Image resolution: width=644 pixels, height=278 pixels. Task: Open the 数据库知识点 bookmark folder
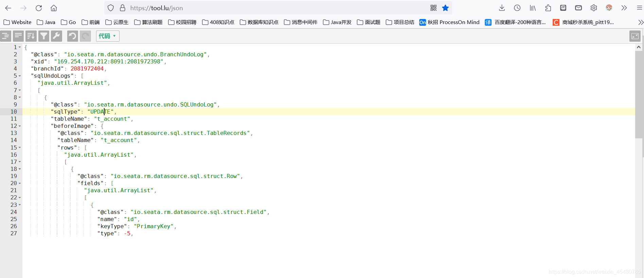pyautogui.click(x=259, y=22)
